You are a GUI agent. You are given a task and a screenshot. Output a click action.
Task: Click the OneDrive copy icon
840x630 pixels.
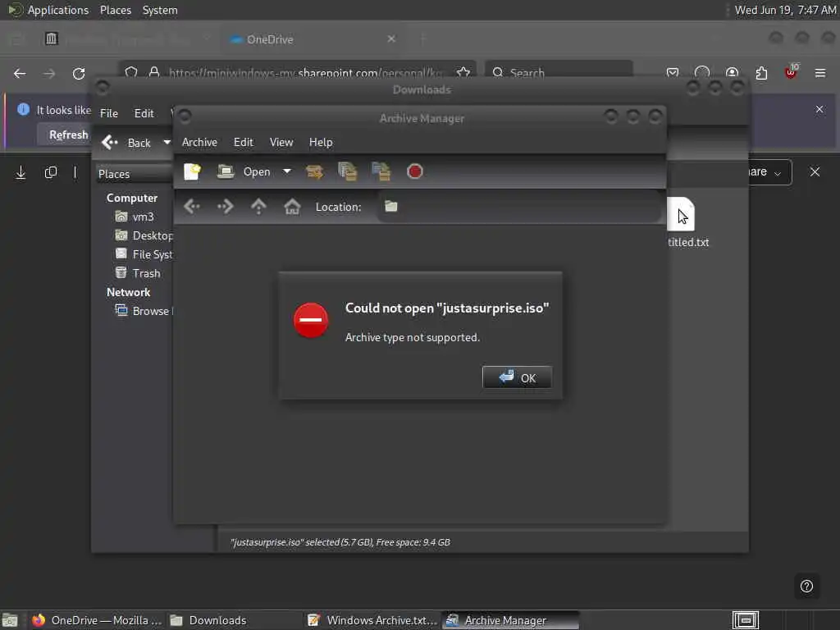(50, 172)
